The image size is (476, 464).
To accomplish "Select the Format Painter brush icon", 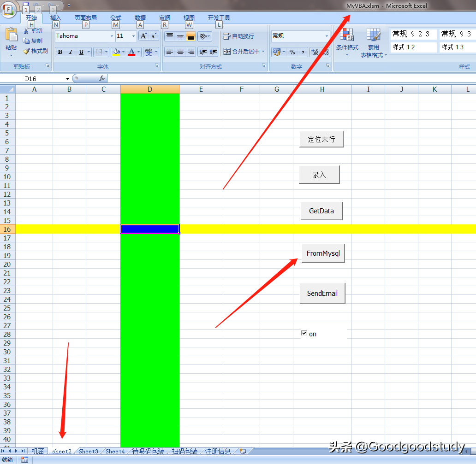I will coord(26,51).
